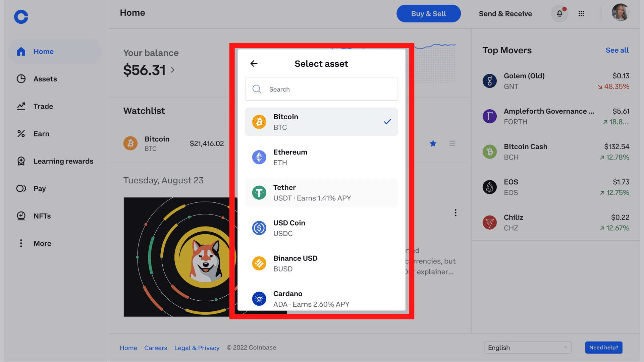
Task: Click the Bitcoin Cash icon
Action: [490, 152]
